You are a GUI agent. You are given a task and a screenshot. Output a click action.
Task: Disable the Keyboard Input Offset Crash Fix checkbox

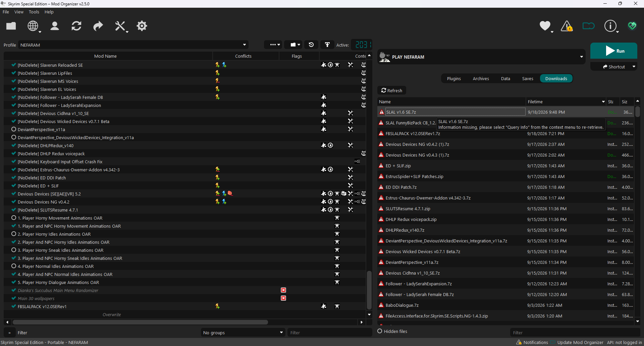[x=14, y=162]
